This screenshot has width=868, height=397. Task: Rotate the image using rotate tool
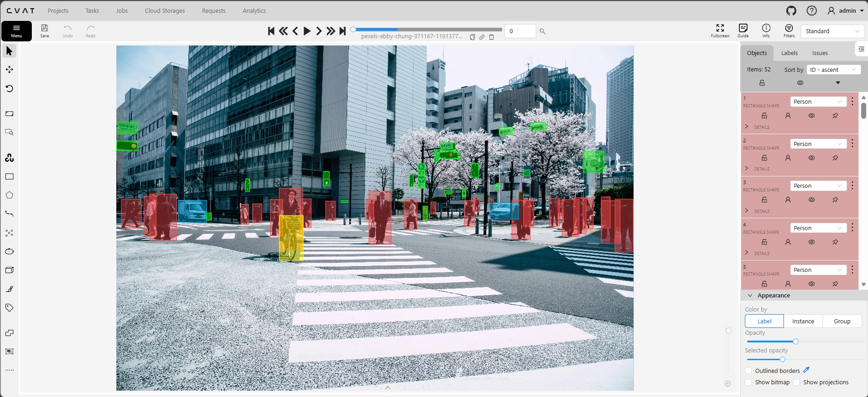coord(10,88)
